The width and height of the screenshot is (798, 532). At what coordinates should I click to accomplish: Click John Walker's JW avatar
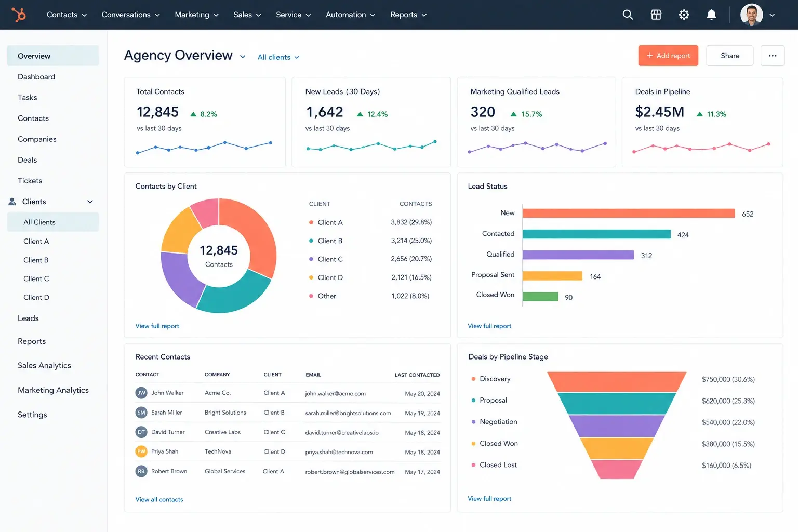click(141, 393)
